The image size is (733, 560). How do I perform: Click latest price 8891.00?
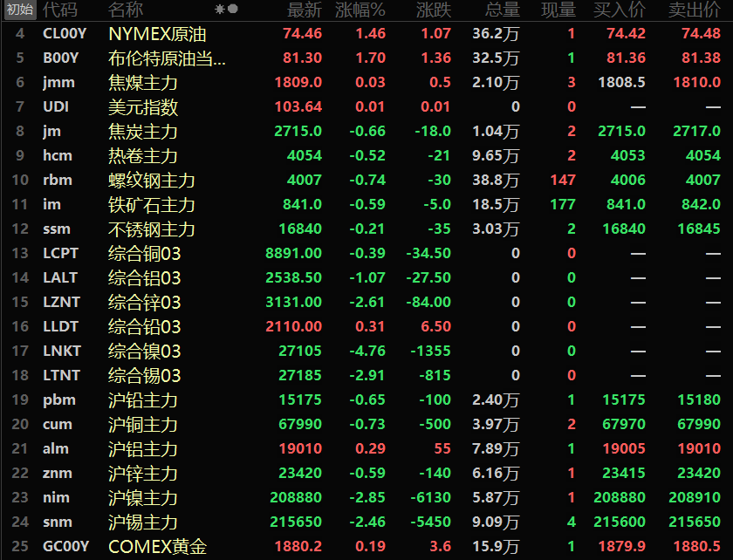coord(293,253)
